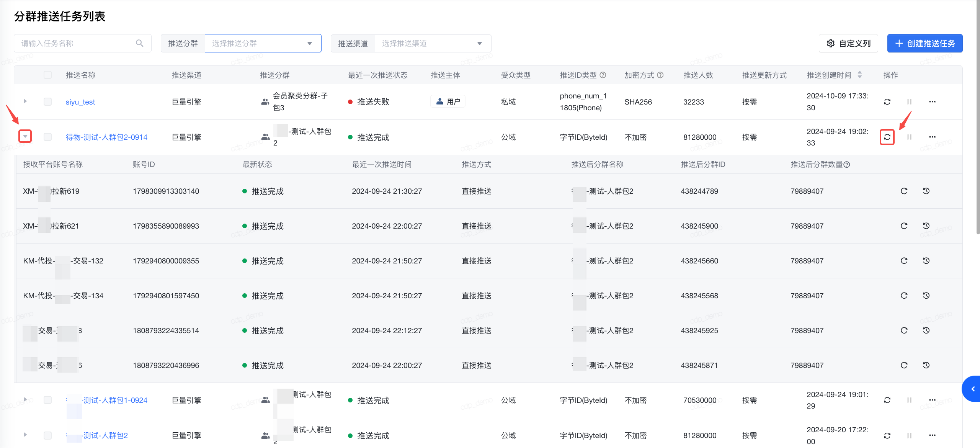
Task: Click 438244789 pushed segment ID cell
Action: tap(699, 191)
